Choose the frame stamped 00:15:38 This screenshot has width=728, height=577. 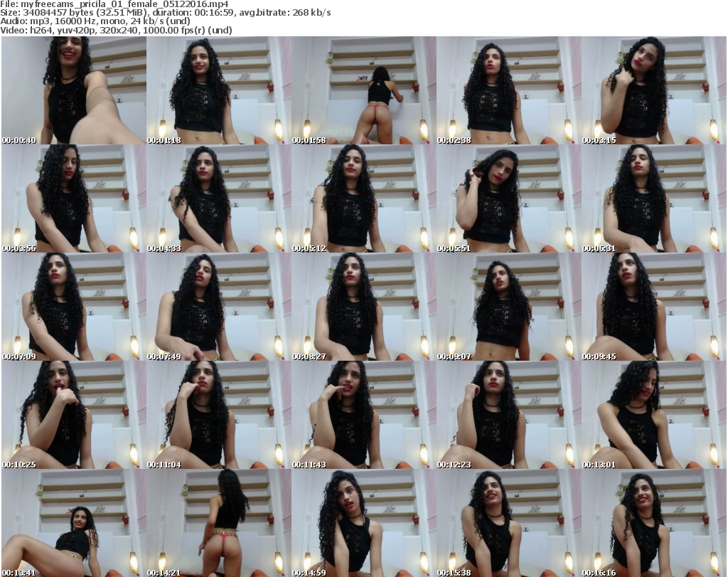509,523
